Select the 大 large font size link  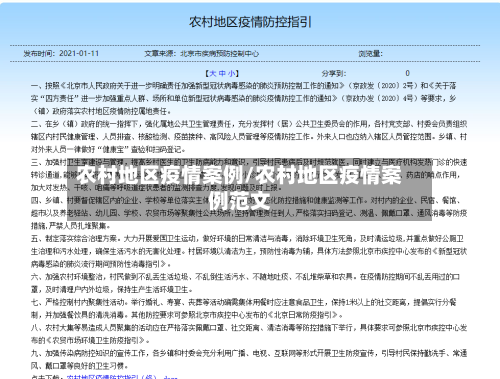point(213,73)
